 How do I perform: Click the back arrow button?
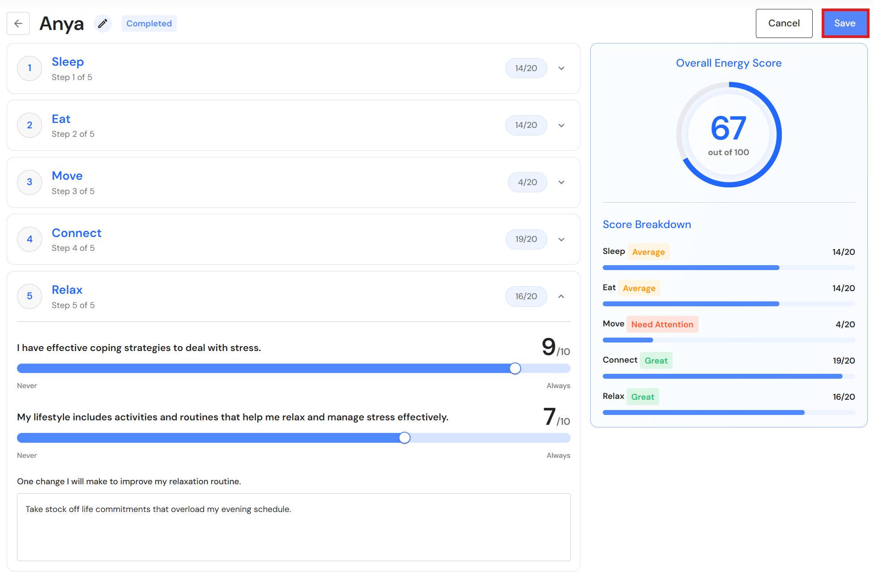18,23
